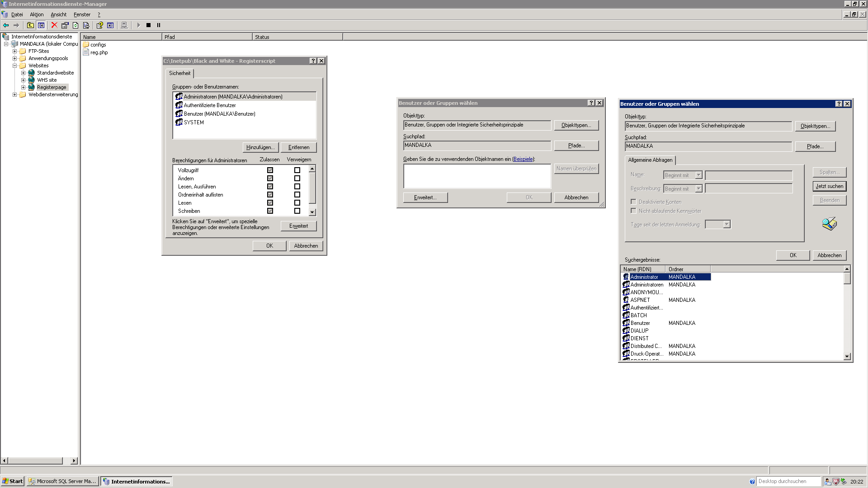The height and width of the screenshot is (488, 868).
Task: Toggle Nicht-ablaufende Kennwörter checkbox
Action: point(633,211)
